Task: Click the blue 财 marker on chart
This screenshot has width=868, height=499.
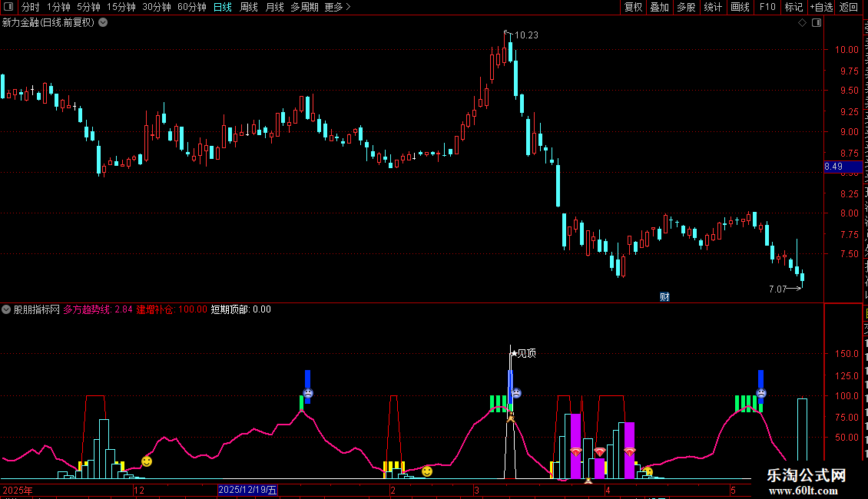Action: pyautogui.click(x=665, y=297)
